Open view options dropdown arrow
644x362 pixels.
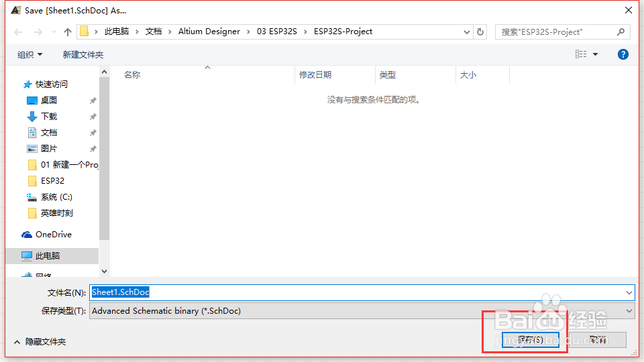(x=595, y=54)
